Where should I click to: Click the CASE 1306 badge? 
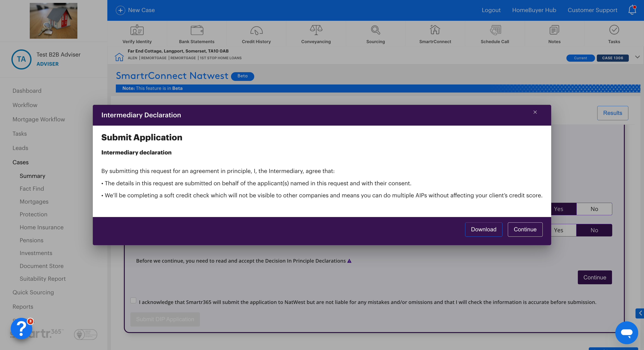pos(612,58)
